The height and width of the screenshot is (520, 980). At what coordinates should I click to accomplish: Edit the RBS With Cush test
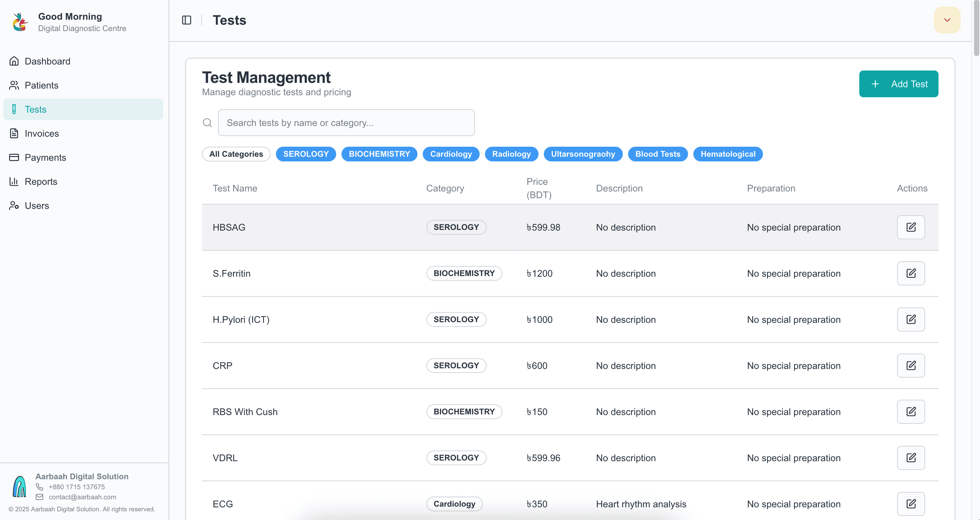click(911, 412)
